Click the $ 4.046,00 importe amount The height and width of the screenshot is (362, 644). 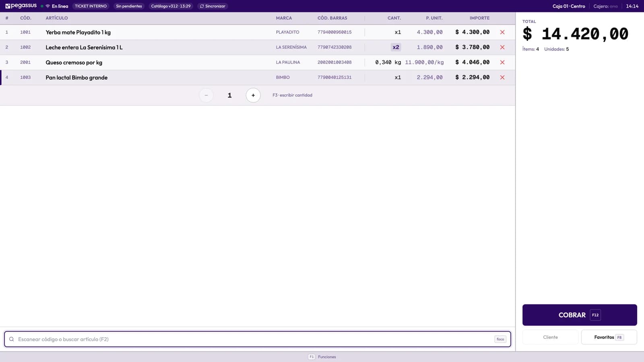(473, 62)
